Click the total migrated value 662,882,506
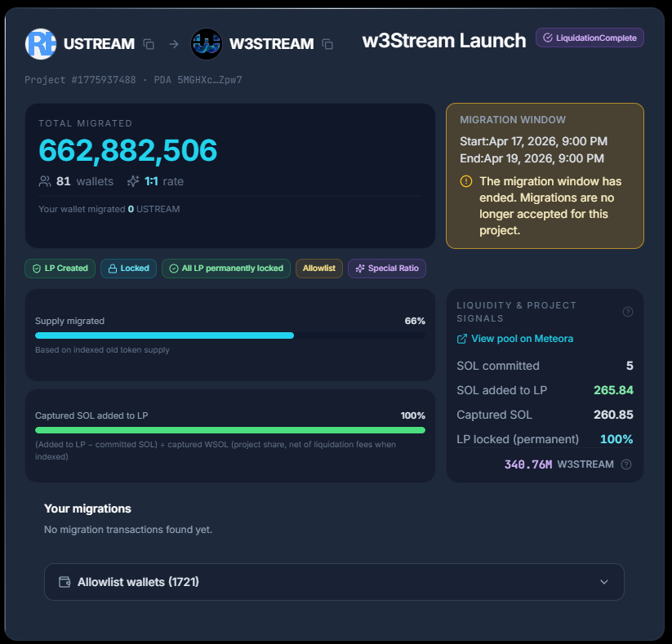 pyautogui.click(x=127, y=150)
